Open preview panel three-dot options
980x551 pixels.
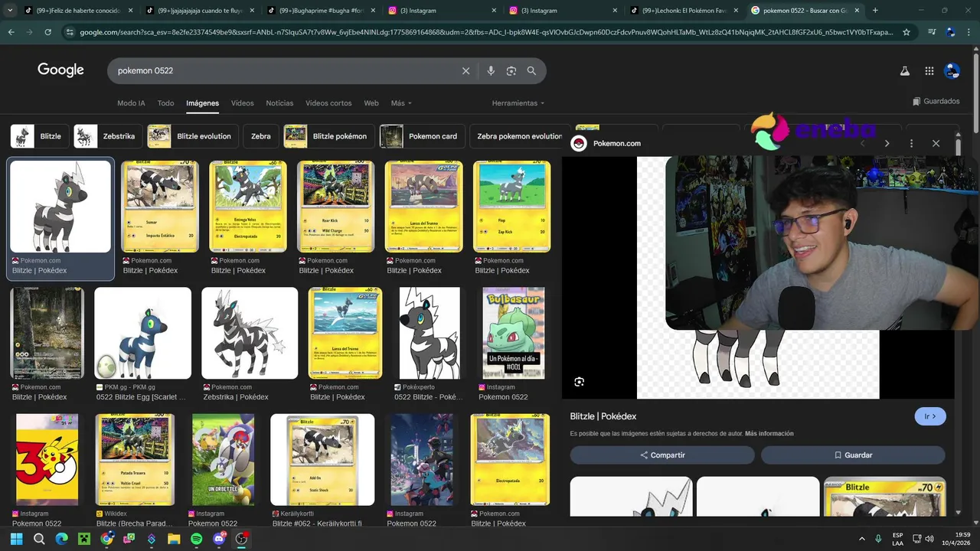point(911,143)
